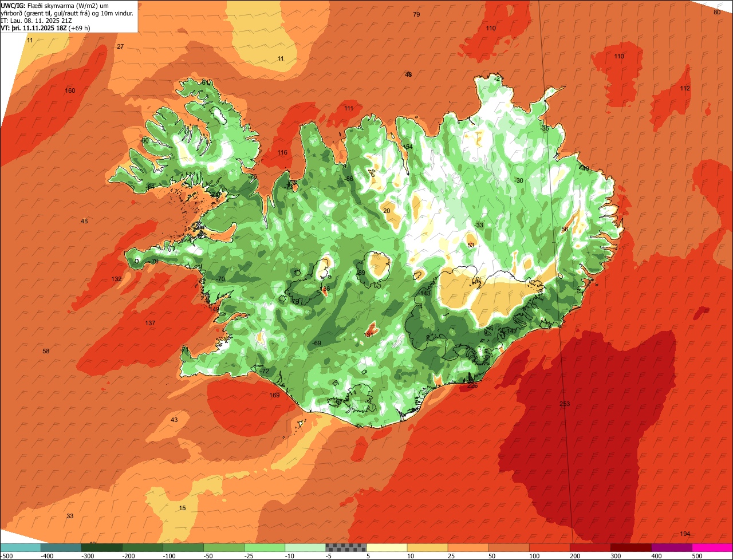Click the map value 111
Image resolution: width=733 pixels, height=560 pixels.
pyautogui.click(x=349, y=109)
